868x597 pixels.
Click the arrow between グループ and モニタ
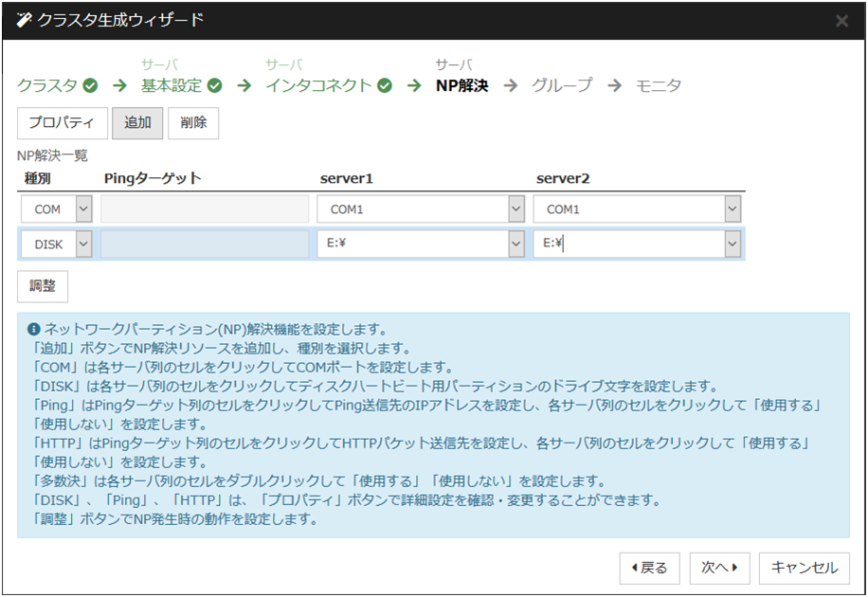pyautogui.click(x=615, y=86)
